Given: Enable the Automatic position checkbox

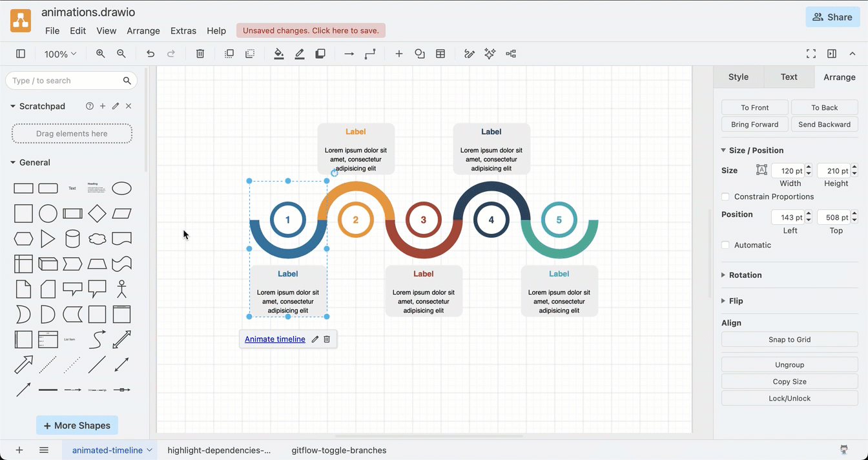Looking at the screenshot, I should 725,245.
